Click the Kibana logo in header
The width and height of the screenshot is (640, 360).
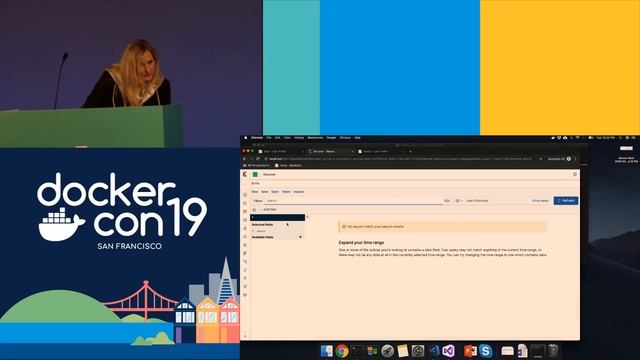[x=245, y=174]
